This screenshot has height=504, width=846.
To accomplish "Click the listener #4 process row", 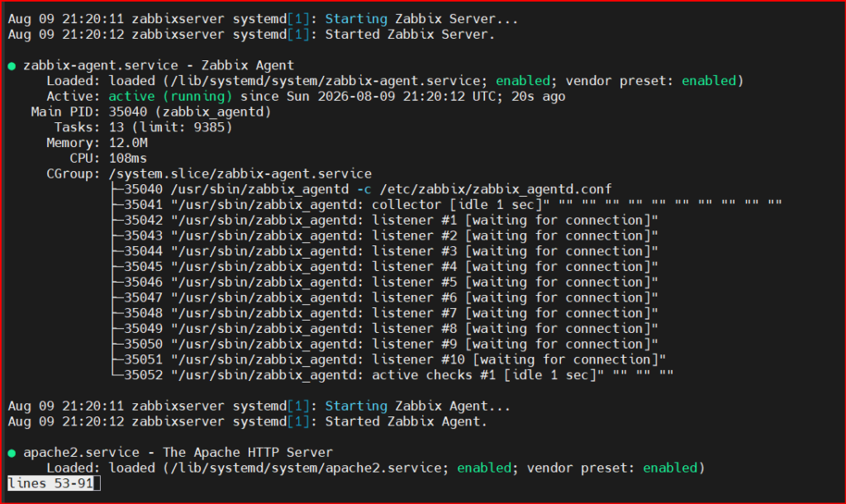I will point(385,267).
